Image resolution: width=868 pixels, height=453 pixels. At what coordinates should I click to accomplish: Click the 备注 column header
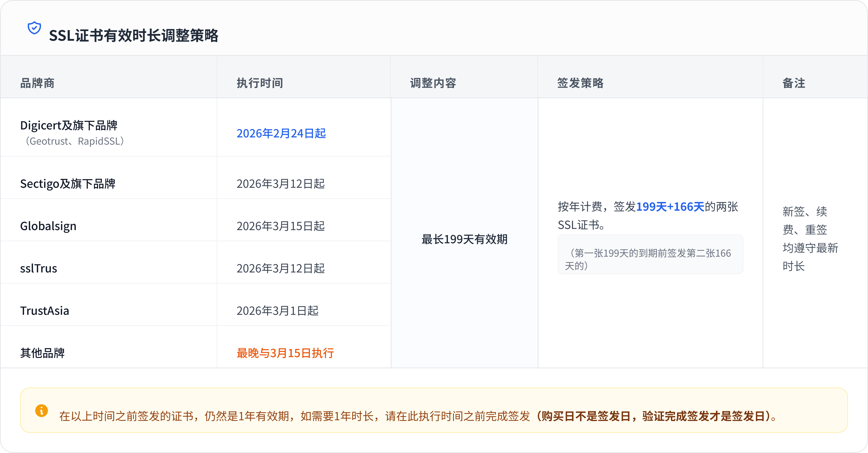point(793,83)
